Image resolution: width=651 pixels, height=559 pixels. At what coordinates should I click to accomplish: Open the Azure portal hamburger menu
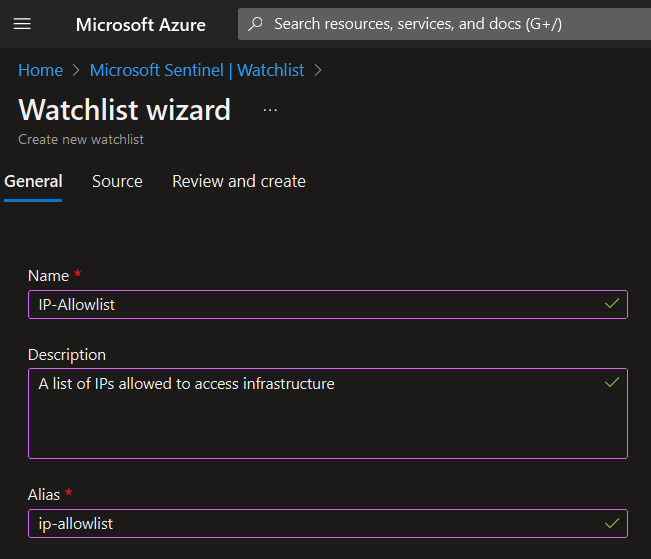22,24
